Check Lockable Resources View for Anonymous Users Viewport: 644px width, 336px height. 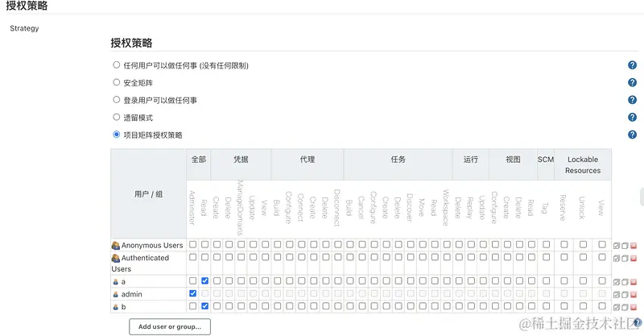pyautogui.click(x=601, y=245)
